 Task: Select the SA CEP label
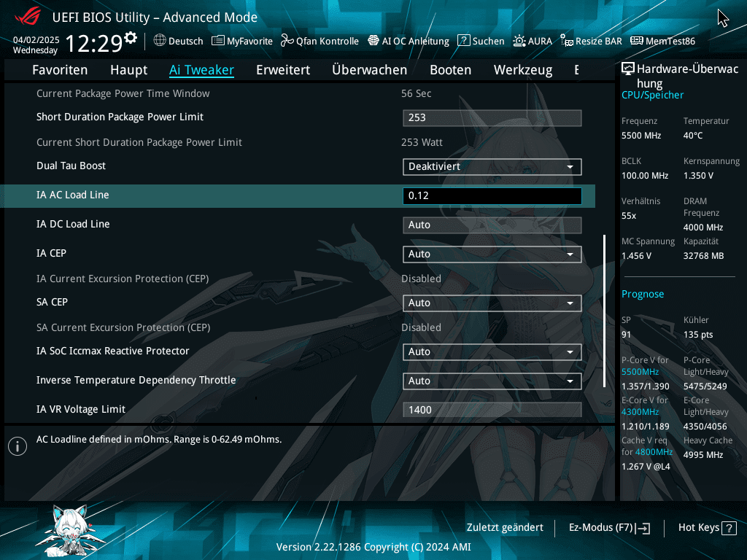click(52, 302)
